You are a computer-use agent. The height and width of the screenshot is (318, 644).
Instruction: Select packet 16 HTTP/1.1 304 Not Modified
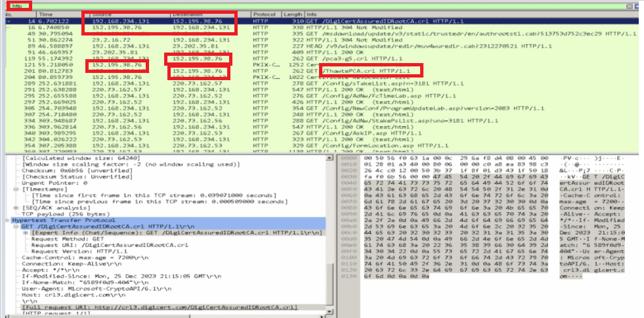[321, 27]
